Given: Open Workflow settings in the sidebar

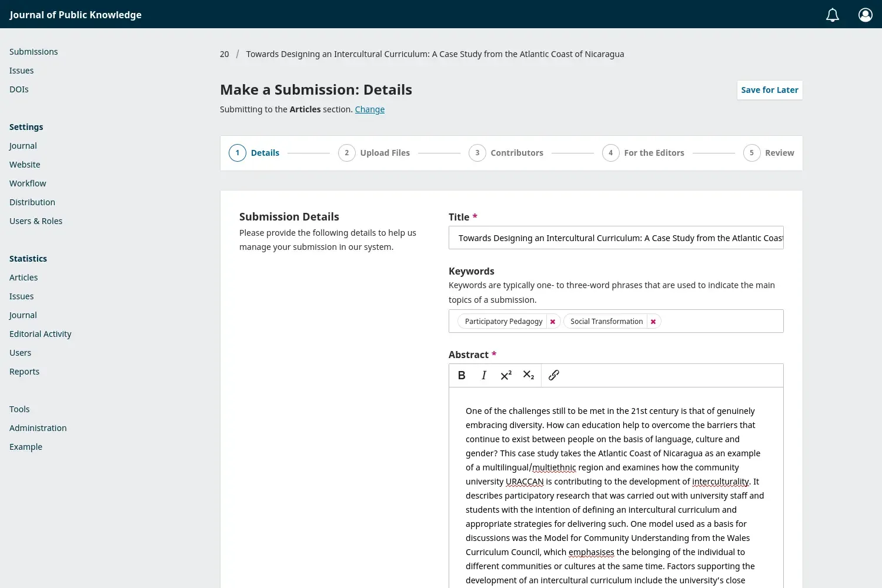Looking at the screenshot, I should click(28, 183).
